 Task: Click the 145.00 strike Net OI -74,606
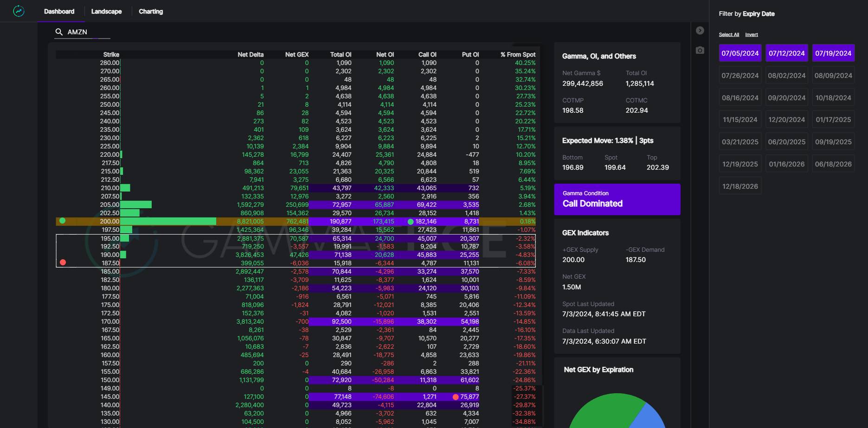click(383, 396)
